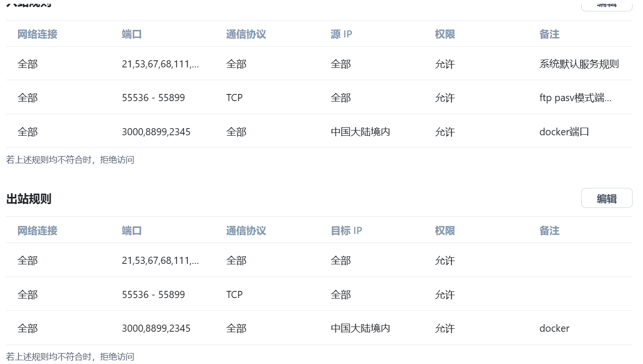
Task: Click 网络连接 header in the inbound table
Action: pyautogui.click(x=37, y=34)
